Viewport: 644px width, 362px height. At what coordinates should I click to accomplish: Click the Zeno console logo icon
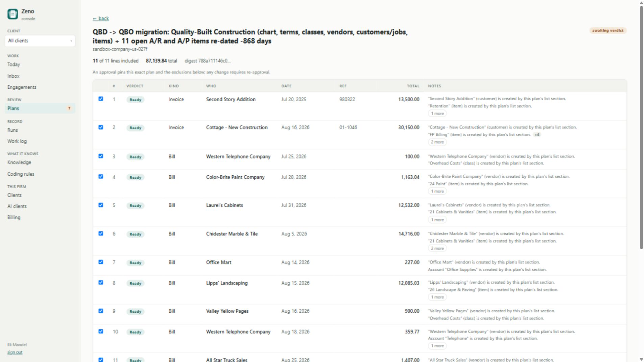tap(13, 14)
